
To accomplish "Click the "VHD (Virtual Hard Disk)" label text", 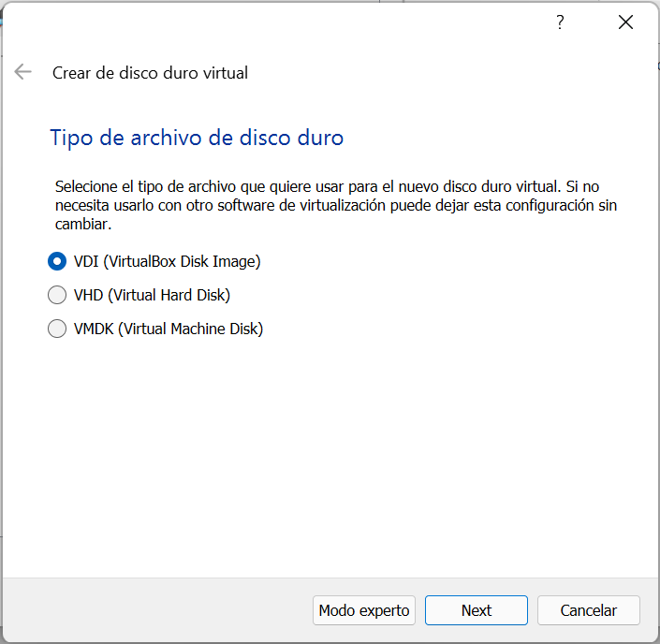I will coord(152,295).
